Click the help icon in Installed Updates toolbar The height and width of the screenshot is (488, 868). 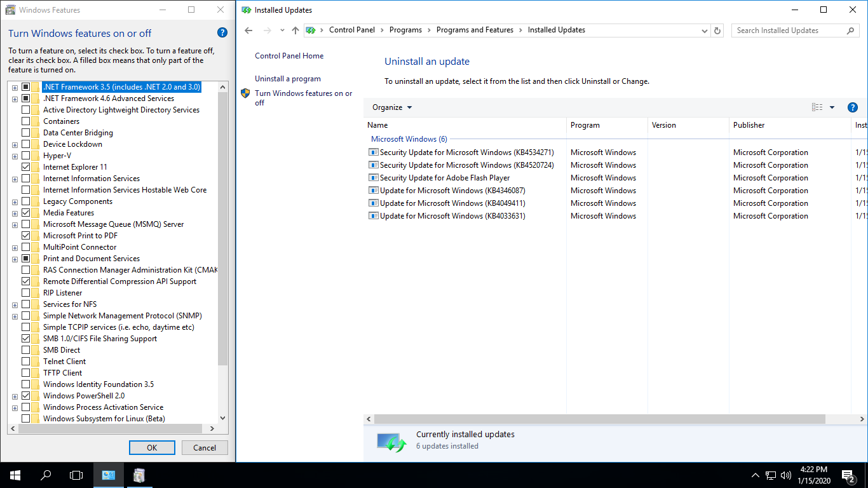coord(853,107)
